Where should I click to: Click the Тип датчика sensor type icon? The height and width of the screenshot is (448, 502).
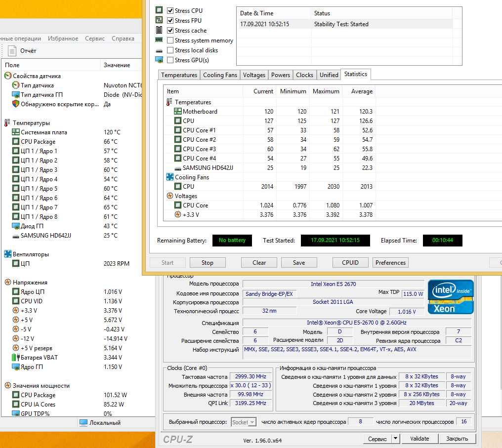pos(16,85)
